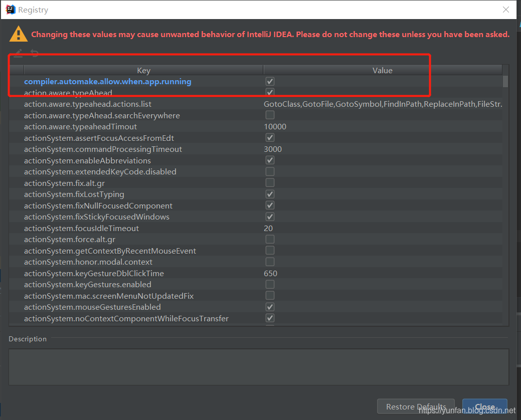Screen dimensions: 521x420
Task: Select the actionSystem.fix.alt.gr key text
Action: 65,183
